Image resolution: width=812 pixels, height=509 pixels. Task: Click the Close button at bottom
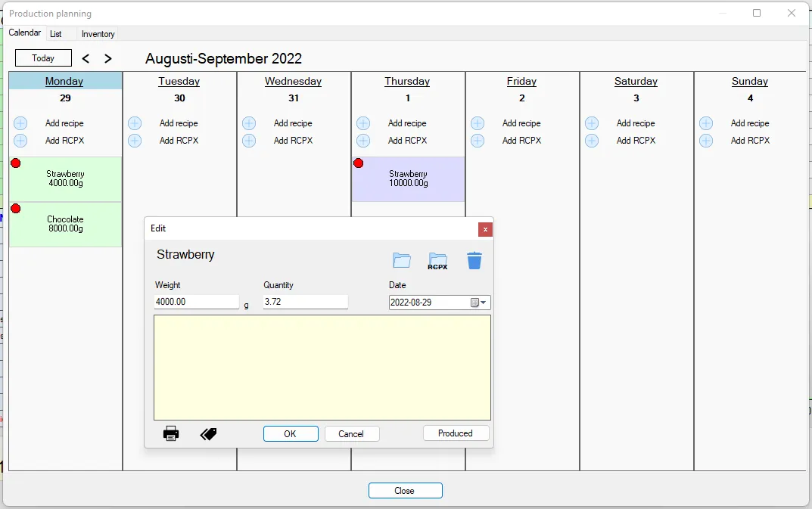(x=405, y=490)
